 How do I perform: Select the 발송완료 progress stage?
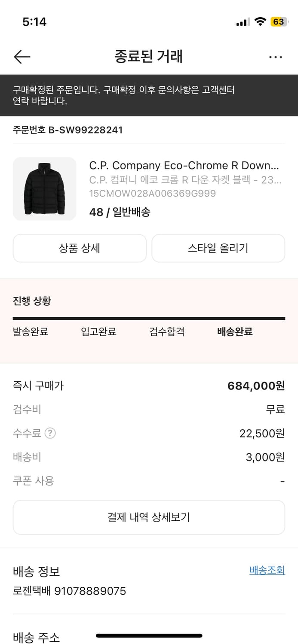(30, 331)
